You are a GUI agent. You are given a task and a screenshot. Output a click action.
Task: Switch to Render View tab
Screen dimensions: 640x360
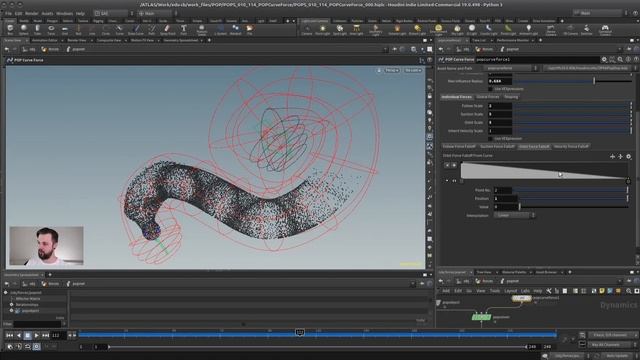[77, 40]
